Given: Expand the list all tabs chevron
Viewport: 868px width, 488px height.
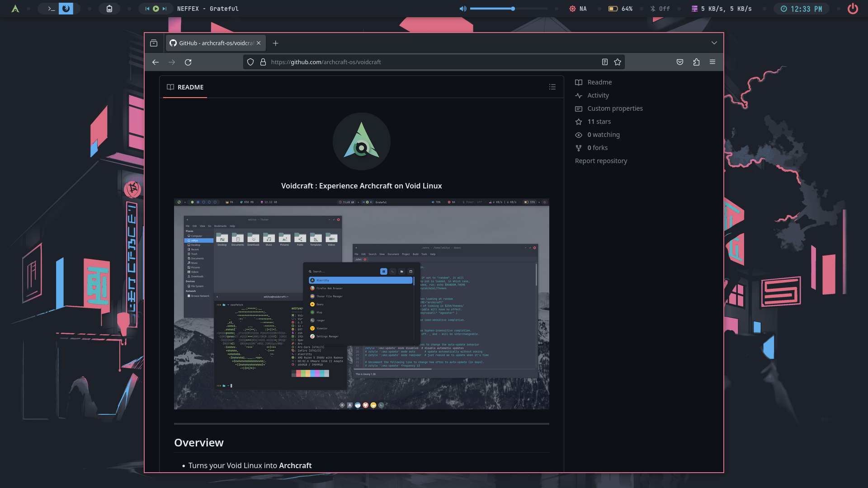Looking at the screenshot, I should 714,43.
